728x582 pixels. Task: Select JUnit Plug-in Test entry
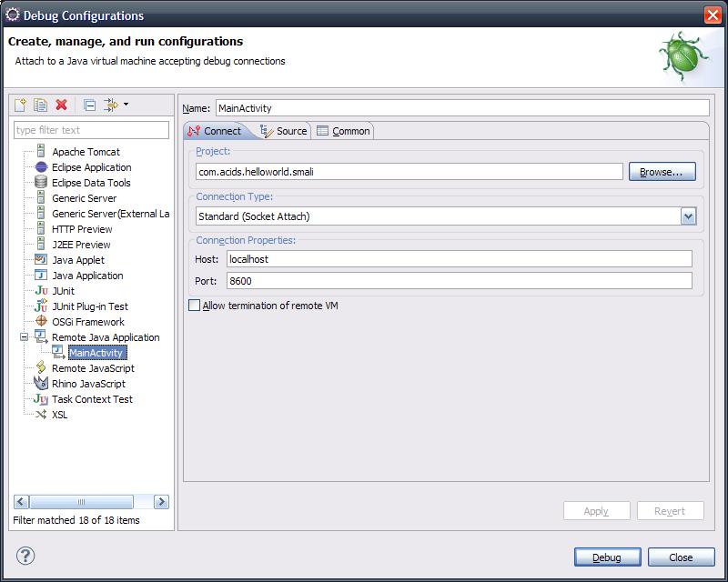tap(89, 306)
